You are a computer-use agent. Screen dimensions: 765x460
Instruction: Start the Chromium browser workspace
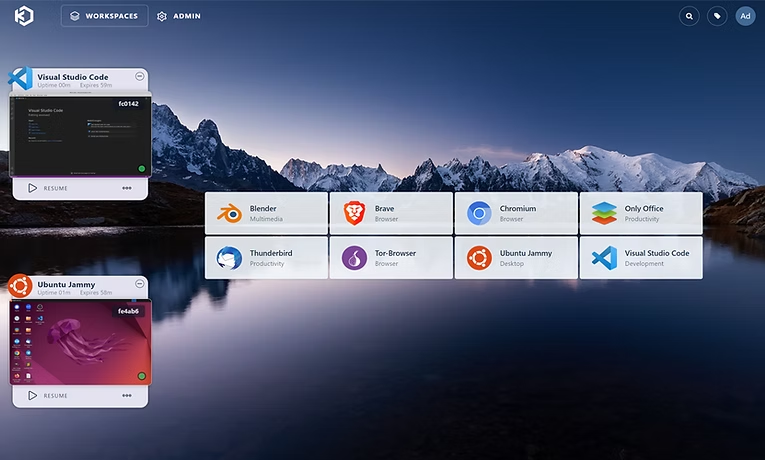pyautogui.click(x=516, y=213)
